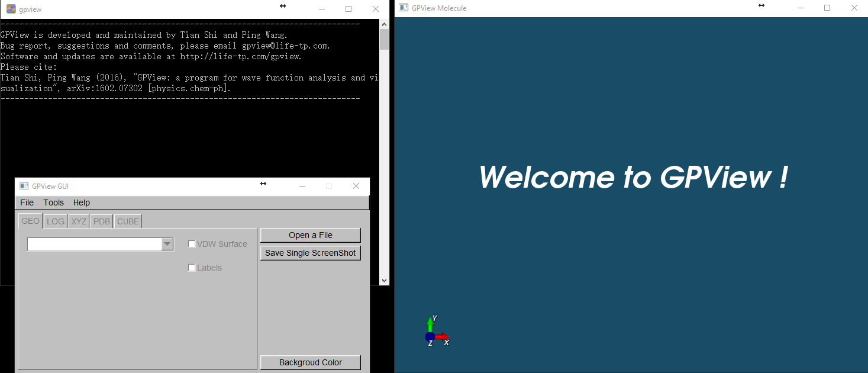Enable the Labels checkbox

pyautogui.click(x=192, y=268)
